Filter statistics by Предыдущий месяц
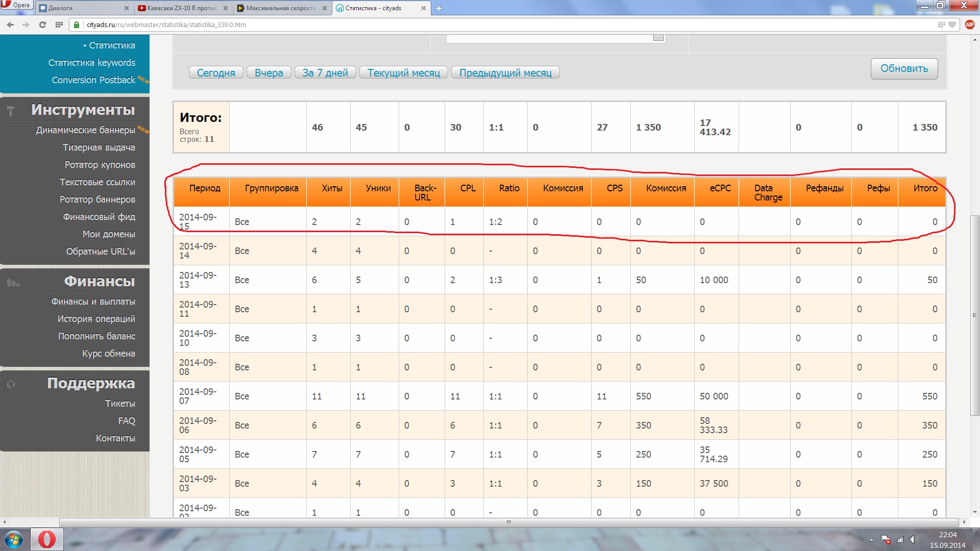980x551 pixels. [505, 72]
